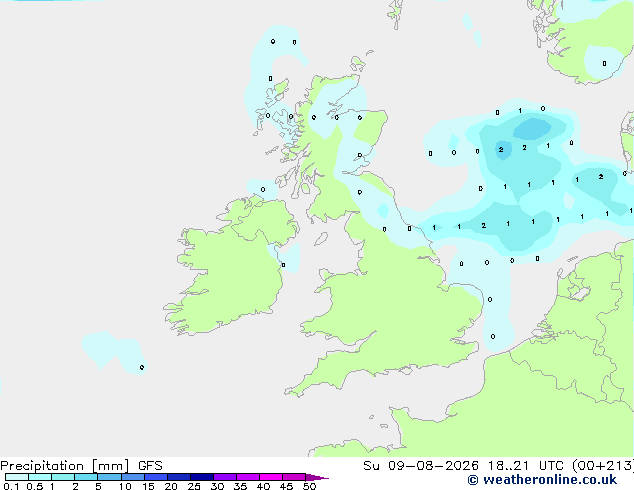
Task: Select the 5–10 mm legend swatch
Action: (x=109, y=477)
